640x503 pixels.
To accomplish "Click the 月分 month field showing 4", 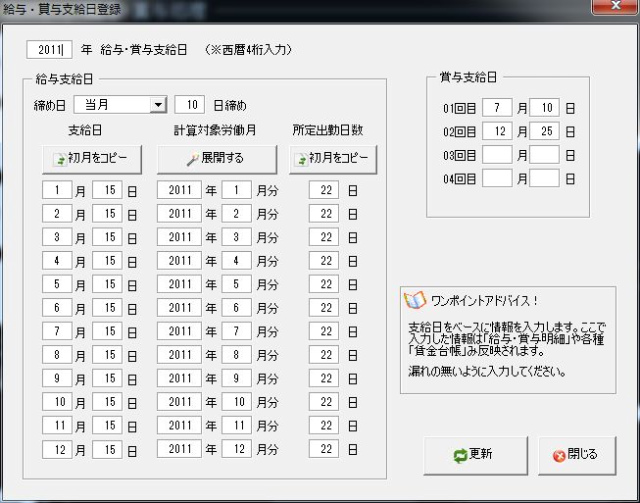I will (x=237, y=260).
